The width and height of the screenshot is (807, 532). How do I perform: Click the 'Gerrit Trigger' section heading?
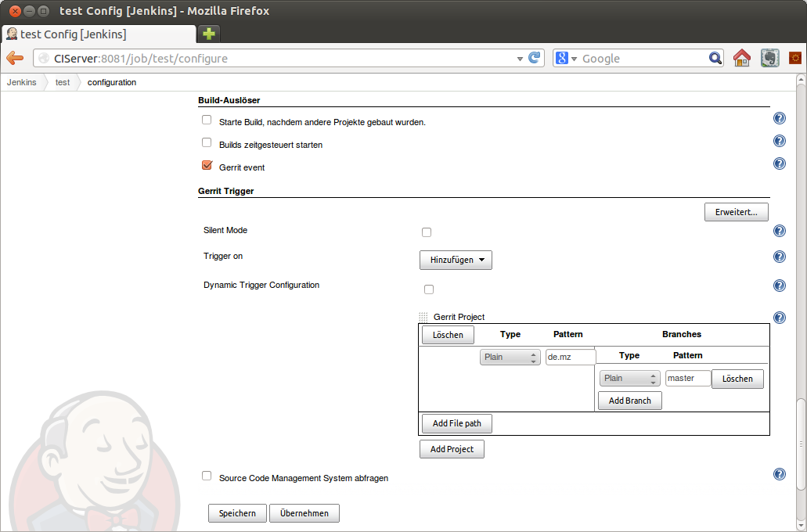tap(226, 191)
